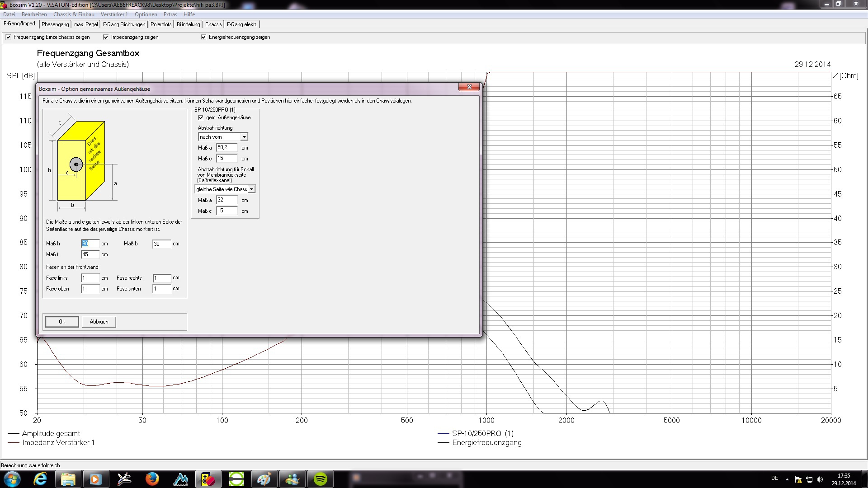
Task: Toggle Impedanzgang zeigen checkbox
Action: (106, 37)
